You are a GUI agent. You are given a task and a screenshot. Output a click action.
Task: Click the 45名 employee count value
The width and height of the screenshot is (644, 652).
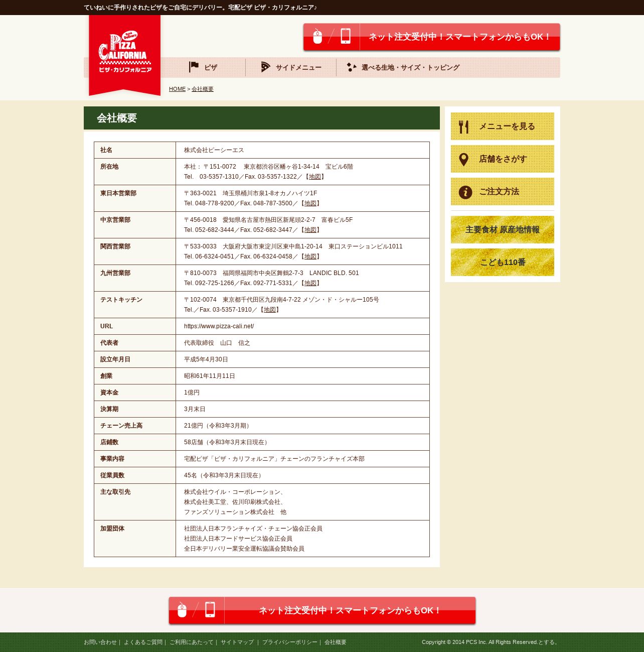(224, 475)
